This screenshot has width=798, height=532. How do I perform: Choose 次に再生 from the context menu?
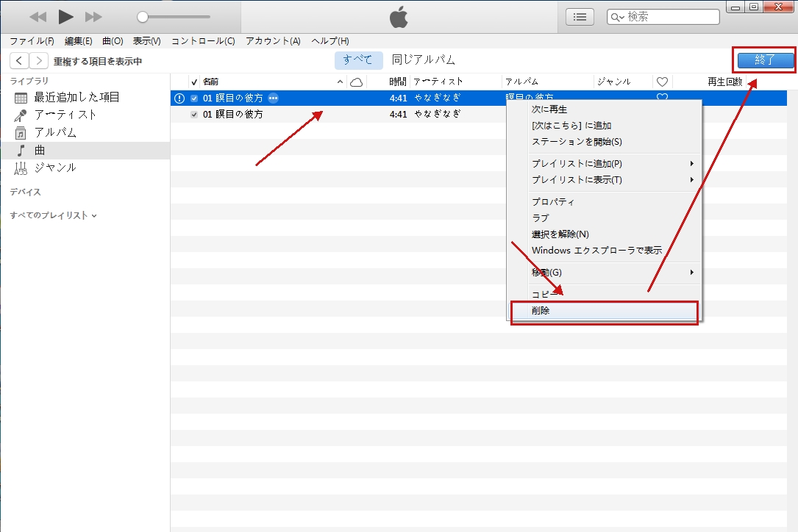[x=549, y=109]
